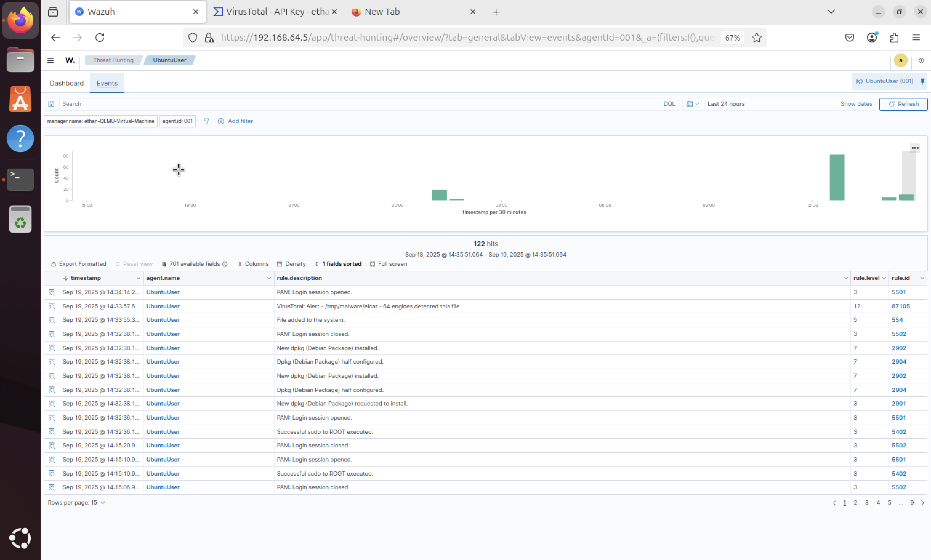Open rule ID 87105 link
931x560 pixels.
[901, 306]
